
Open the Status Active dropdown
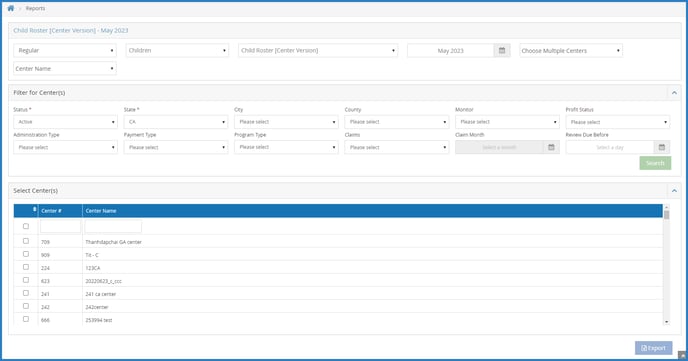(65, 122)
